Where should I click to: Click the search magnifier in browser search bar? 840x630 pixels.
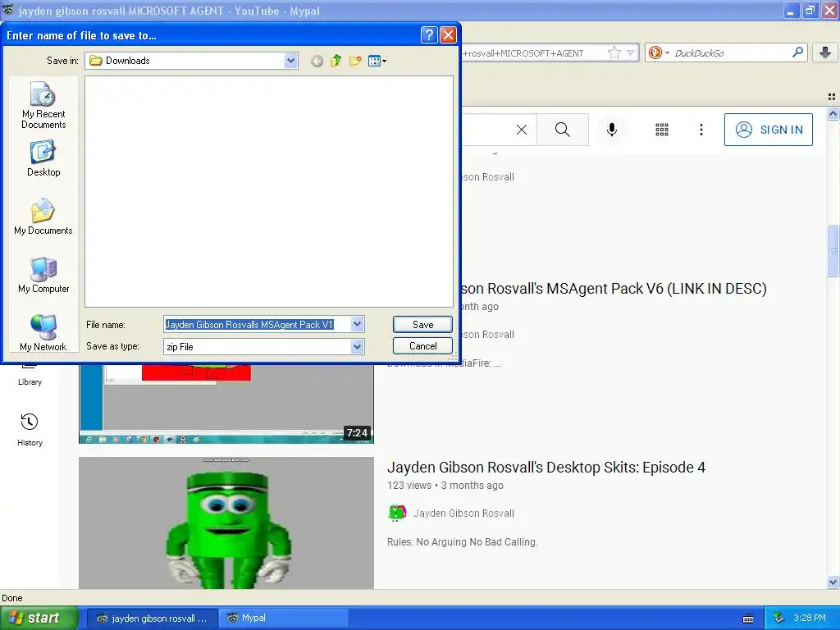pos(797,52)
